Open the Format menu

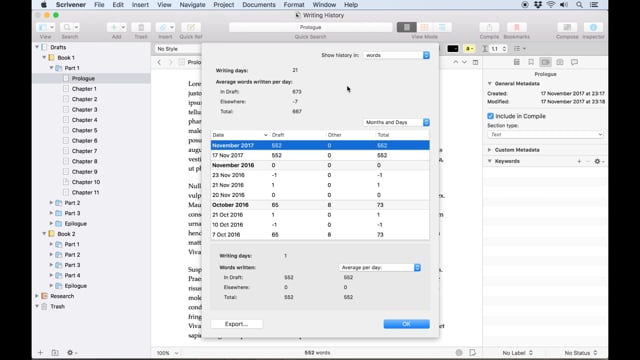coord(294,5)
